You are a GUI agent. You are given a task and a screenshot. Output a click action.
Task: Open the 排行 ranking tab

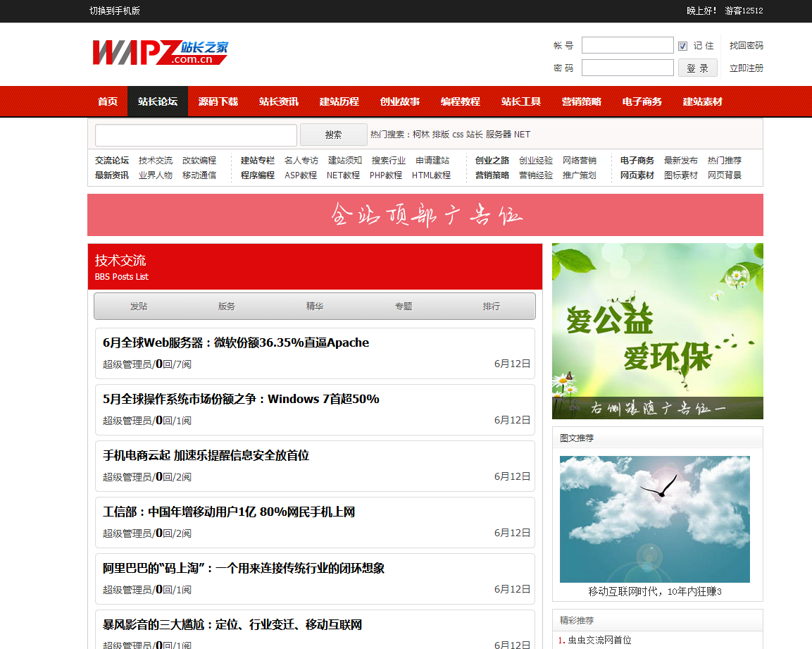492,307
